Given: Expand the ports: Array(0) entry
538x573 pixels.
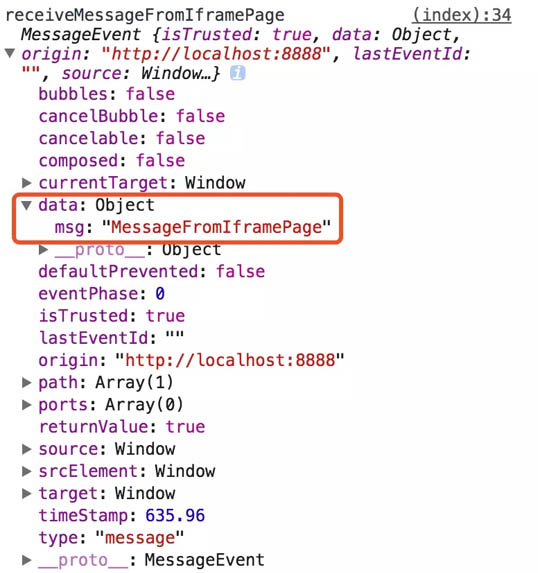Looking at the screenshot, I should pyautogui.click(x=26, y=405).
